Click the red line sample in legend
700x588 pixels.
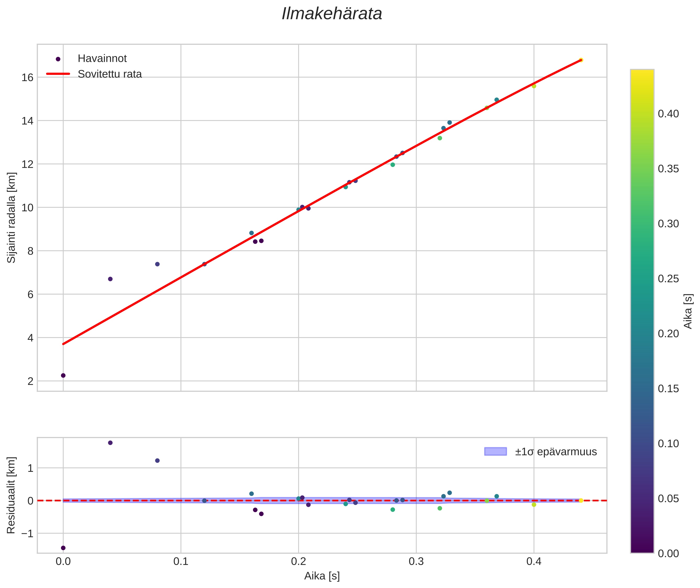click(x=58, y=74)
